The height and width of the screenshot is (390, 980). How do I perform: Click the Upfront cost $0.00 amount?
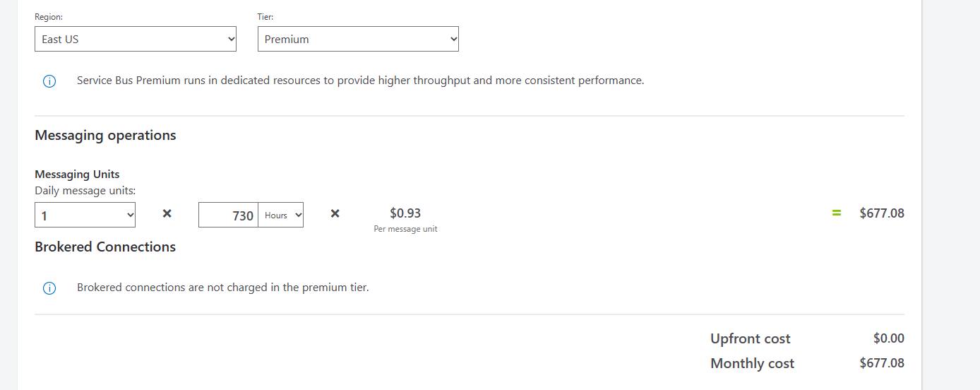[888, 338]
